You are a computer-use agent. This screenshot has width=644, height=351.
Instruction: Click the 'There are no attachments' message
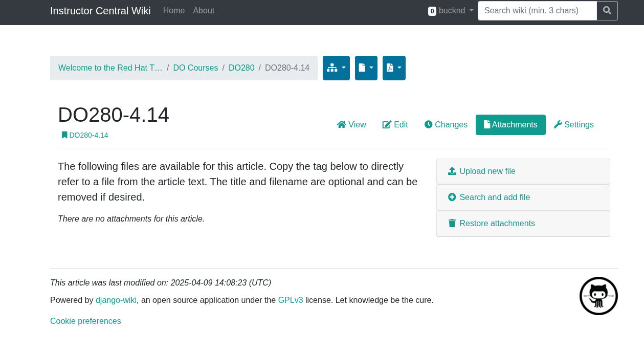[131, 219]
